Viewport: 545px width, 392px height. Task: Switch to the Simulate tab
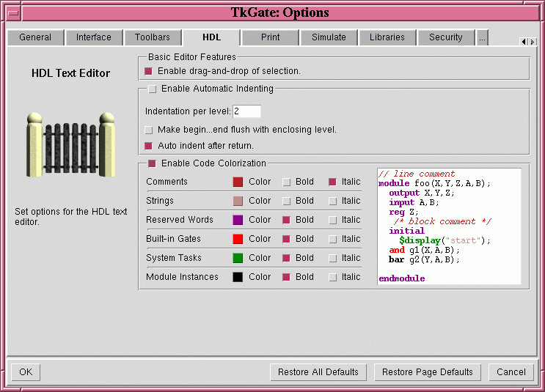click(x=329, y=37)
